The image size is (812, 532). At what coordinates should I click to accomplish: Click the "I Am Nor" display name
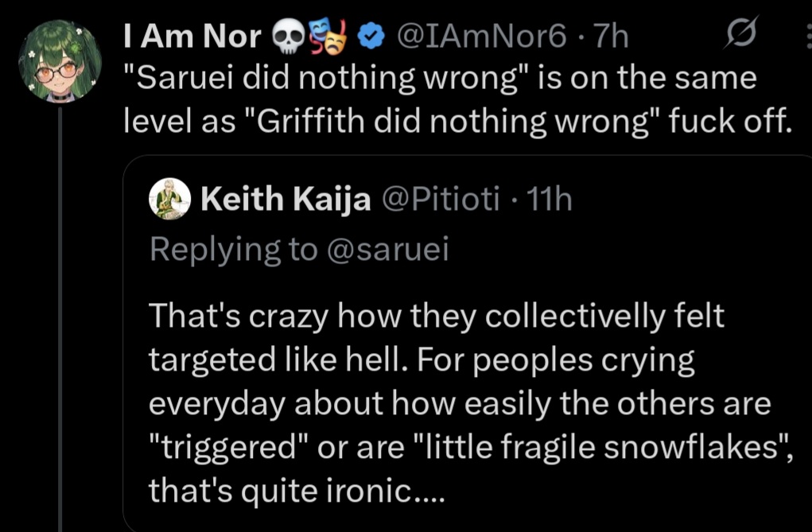[x=193, y=36]
